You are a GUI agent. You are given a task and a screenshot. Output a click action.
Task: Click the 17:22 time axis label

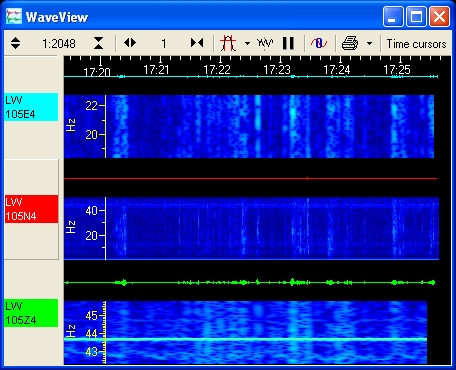pyautogui.click(x=217, y=70)
